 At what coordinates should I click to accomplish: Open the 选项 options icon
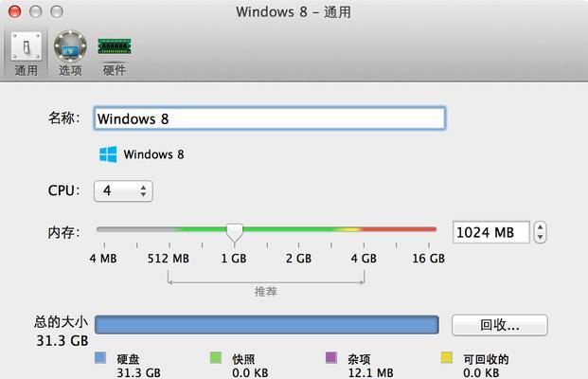pos(70,46)
